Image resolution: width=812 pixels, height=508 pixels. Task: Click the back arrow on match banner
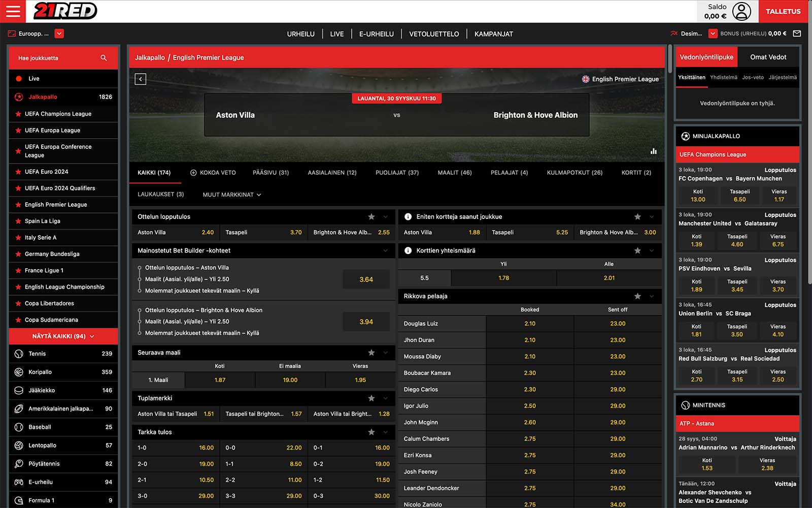pos(141,79)
